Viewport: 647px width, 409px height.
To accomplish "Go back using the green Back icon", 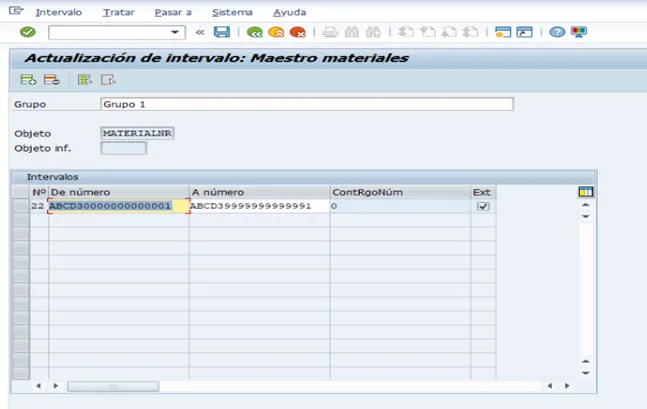I will [255, 32].
